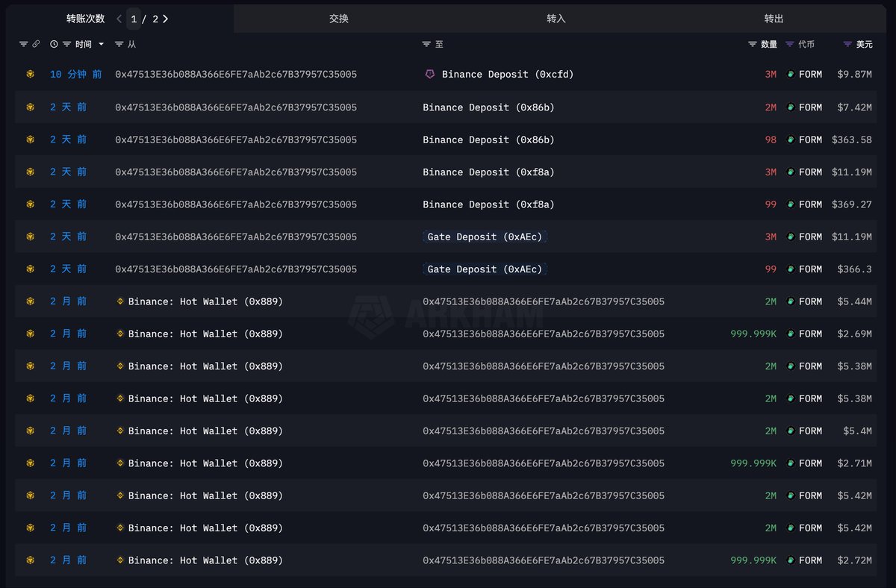The image size is (896, 588).
Task: Open Gate Deposit (0xAEc) in the $366.3 row
Action: [x=485, y=269]
